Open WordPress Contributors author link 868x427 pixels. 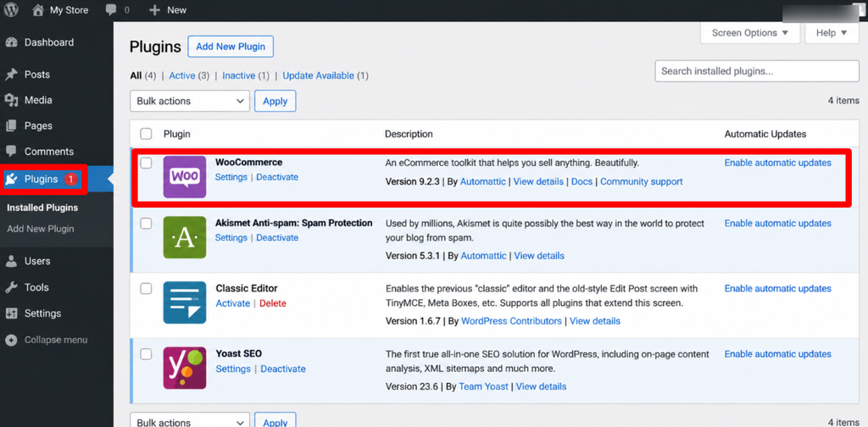(x=511, y=321)
